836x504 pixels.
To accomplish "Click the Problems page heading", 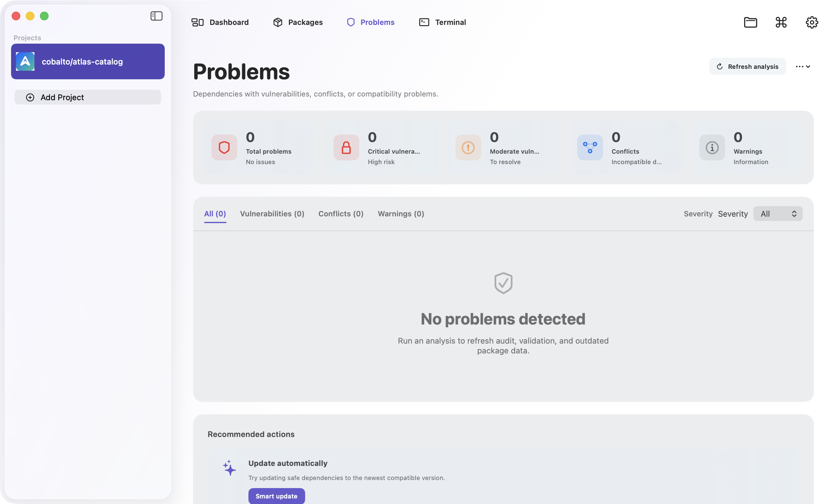I will pos(241,72).
